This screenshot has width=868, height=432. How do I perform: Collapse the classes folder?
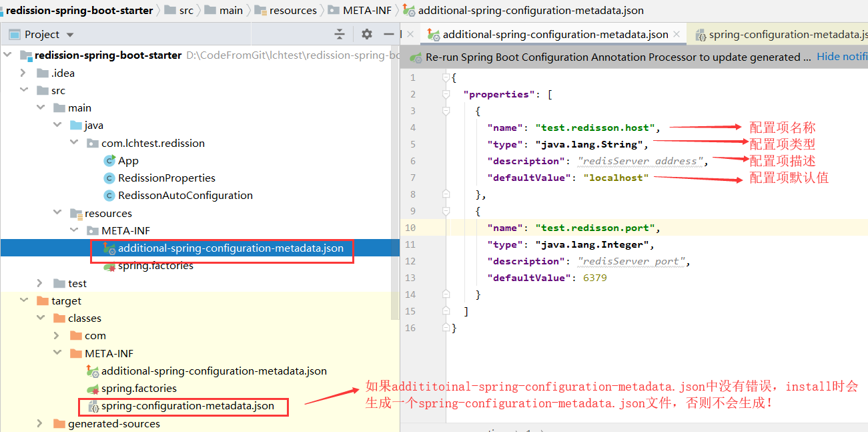pyautogui.click(x=40, y=318)
